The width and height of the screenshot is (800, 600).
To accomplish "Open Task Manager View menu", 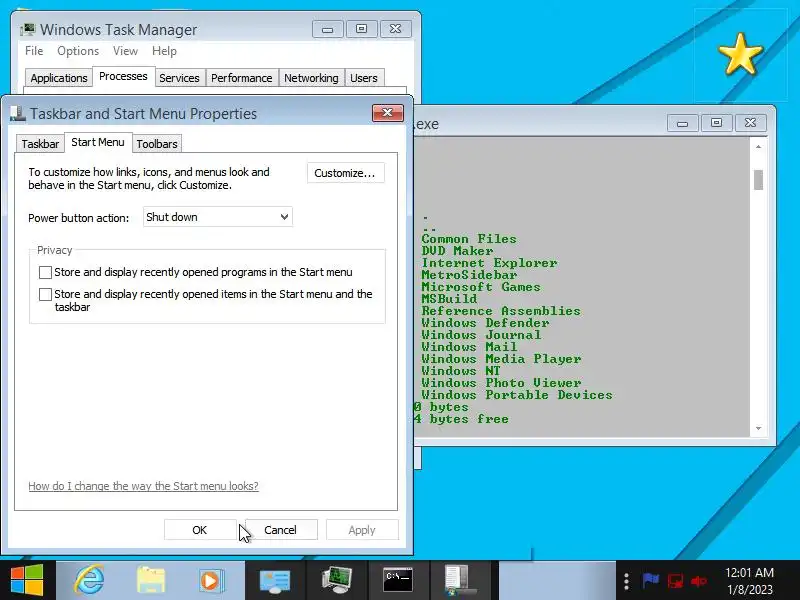I will pyautogui.click(x=126, y=51).
